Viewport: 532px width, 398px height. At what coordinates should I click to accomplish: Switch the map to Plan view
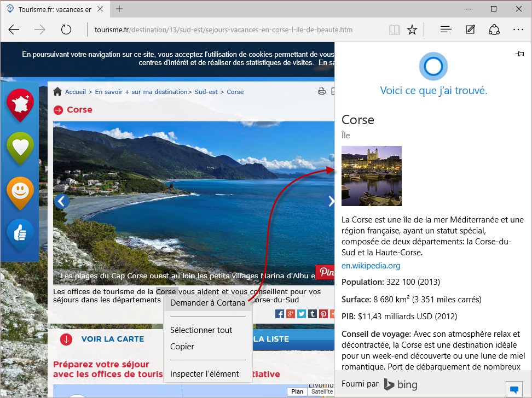[297, 391]
